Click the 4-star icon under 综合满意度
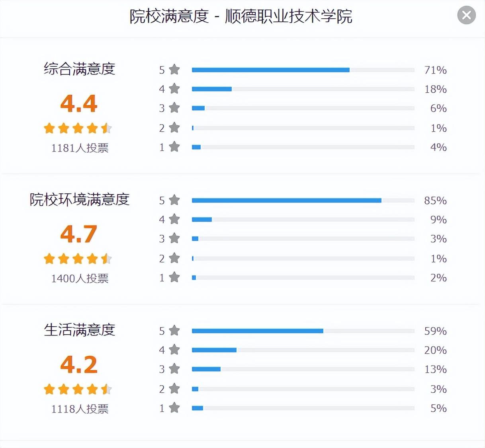 pos(174,89)
